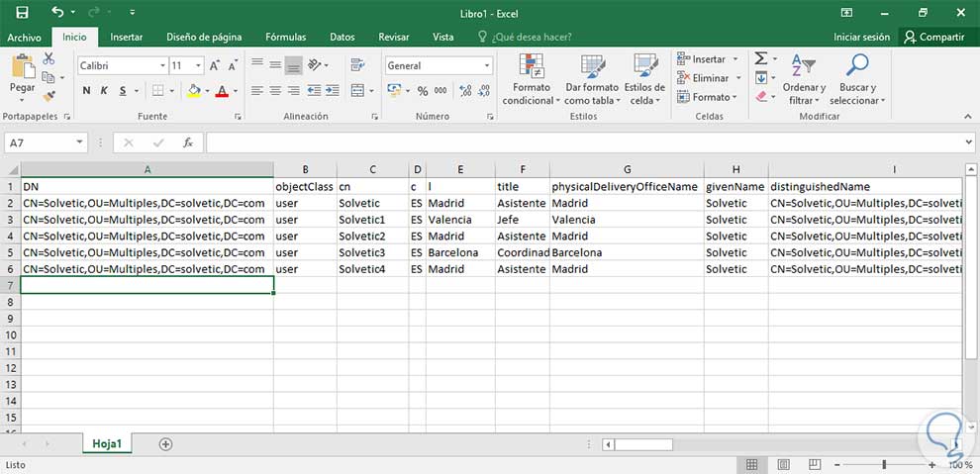980x474 pixels.
Task: Cut the selection with the scissors icon
Action: pos(49,58)
